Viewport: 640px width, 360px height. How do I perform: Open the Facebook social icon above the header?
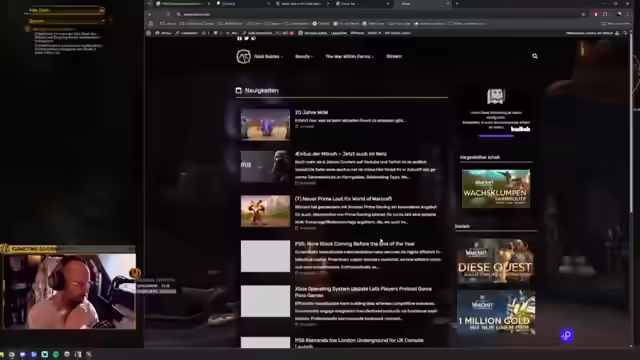point(240,38)
